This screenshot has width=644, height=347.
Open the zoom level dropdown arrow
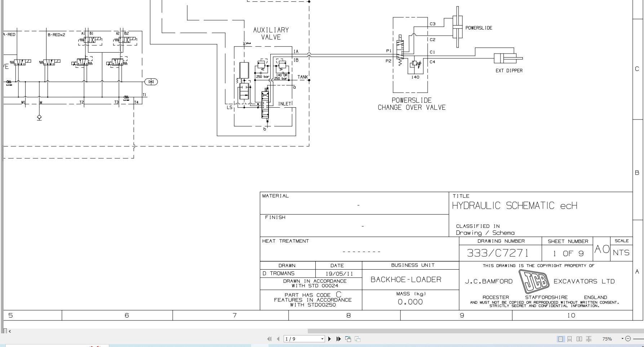pyautogui.click(x=622, y=339)
